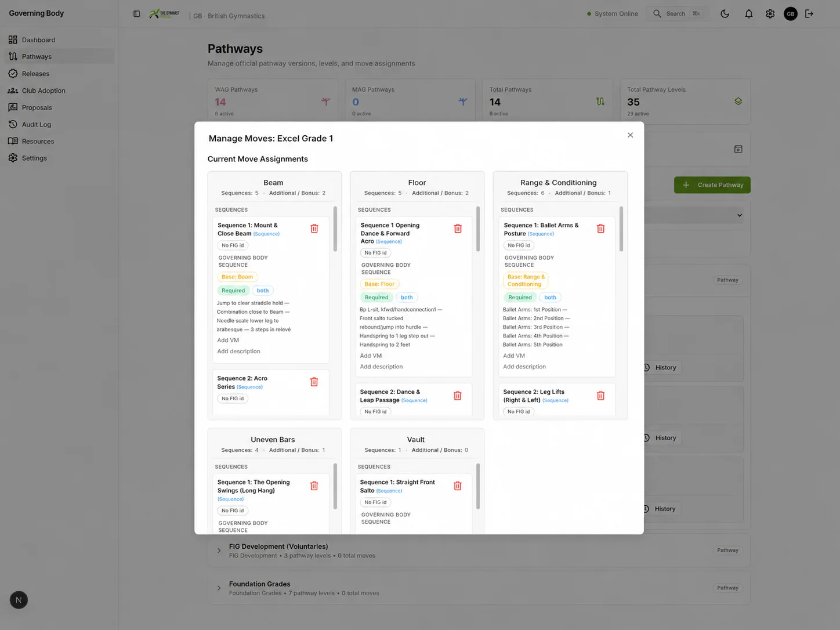Screen dimensions: 840x630
Task: Click Add description under Ballet Arms & Posture
Action: [x=524, y=367]
